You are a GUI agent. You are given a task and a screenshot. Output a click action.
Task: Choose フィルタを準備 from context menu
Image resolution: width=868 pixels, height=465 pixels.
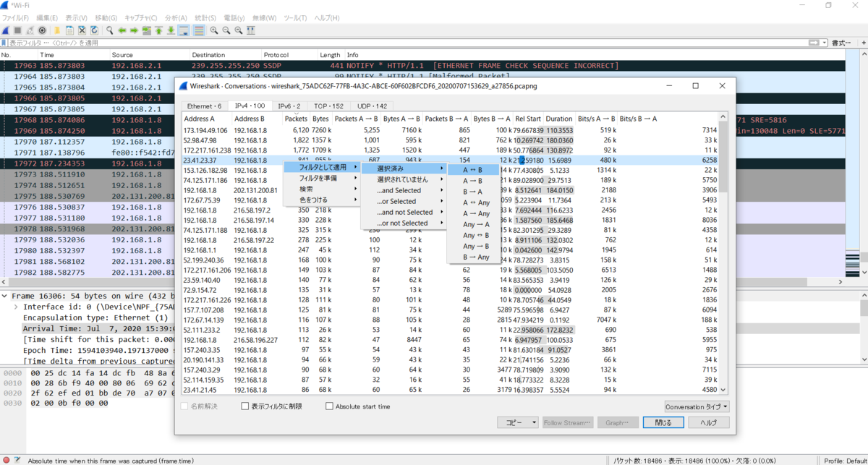(322, 178)
